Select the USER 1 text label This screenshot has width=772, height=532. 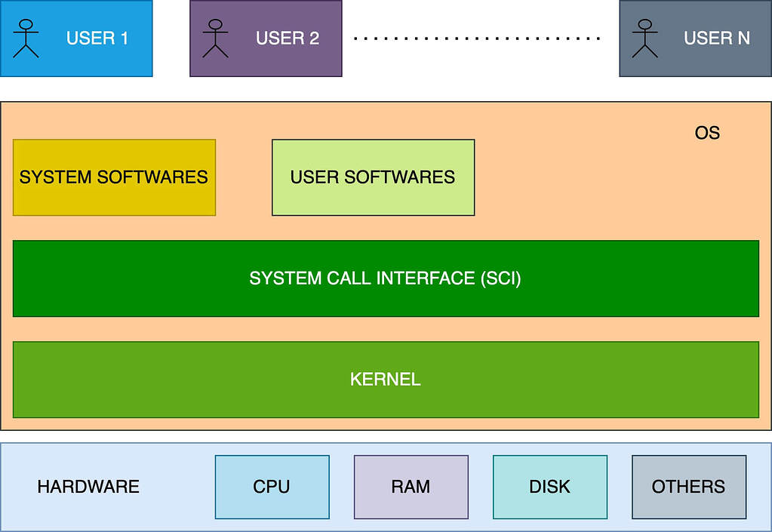97,38
